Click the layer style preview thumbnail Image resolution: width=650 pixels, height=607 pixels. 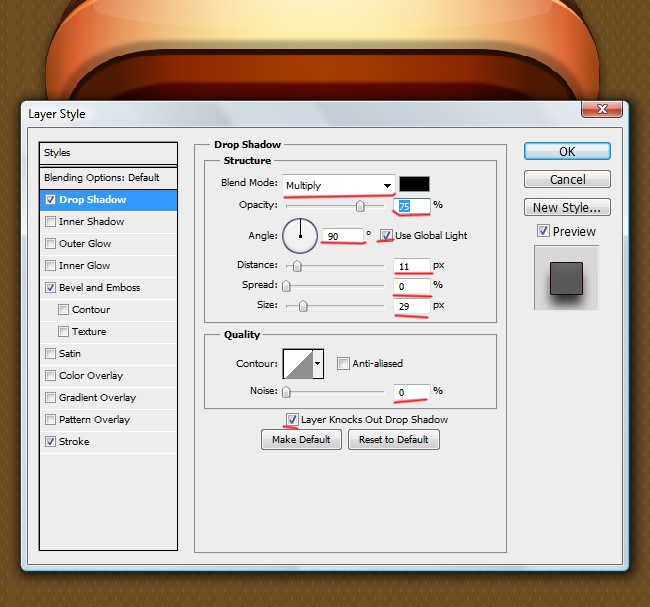(565, 276)
